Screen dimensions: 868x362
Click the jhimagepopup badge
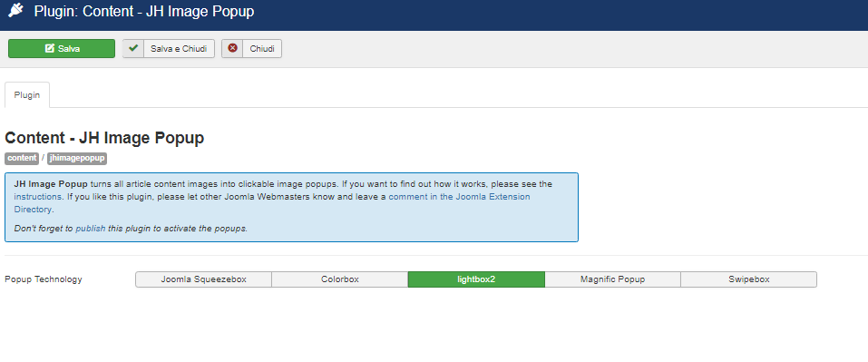77,158
